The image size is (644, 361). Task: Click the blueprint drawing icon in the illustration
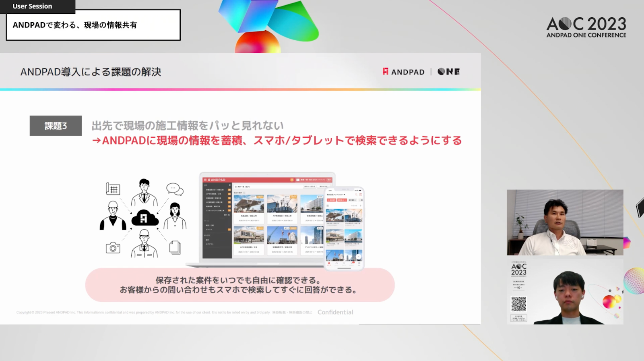tap(113, 189)
